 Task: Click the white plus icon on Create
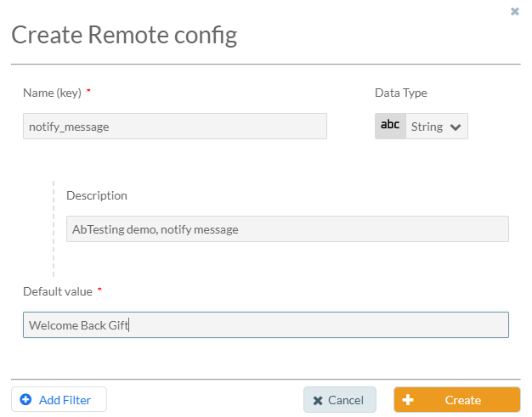(x=407, y=400)
